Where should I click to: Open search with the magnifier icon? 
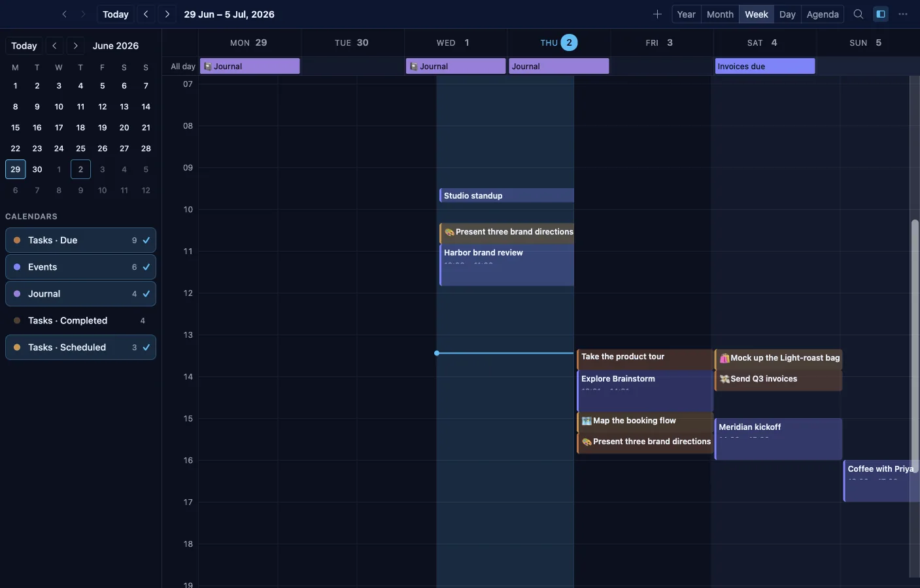tap(859, 14)
